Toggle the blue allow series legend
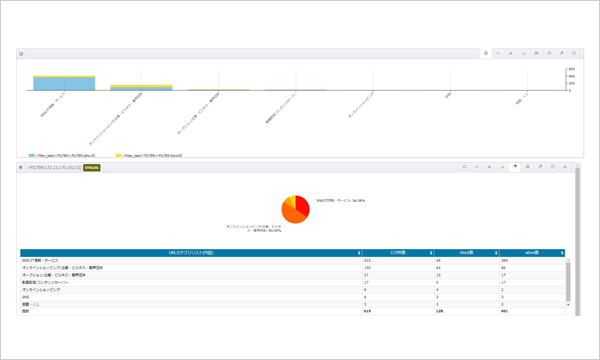The image size is (600, 360). click(62, 156)
